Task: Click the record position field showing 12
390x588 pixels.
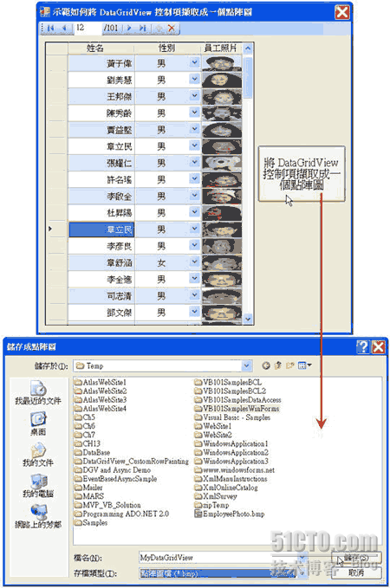Action: click(x=88, y=28)
